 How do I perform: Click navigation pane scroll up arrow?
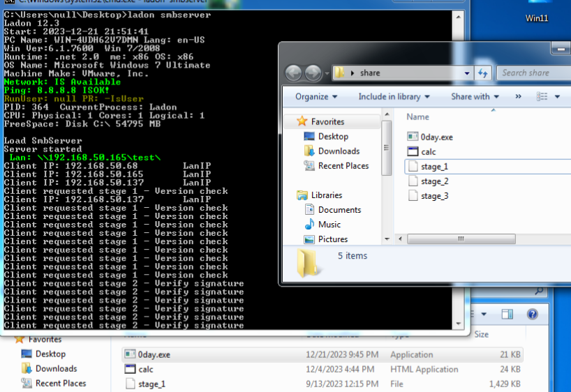click(387, 114)
